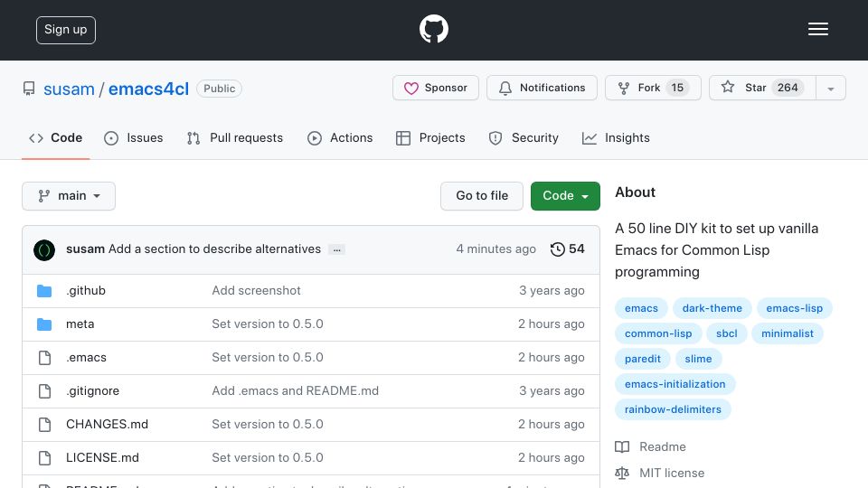Image resolution: width=868 pixels, height=488 pixels.
Task: View the 54 commits history
Action: [568, 249]
